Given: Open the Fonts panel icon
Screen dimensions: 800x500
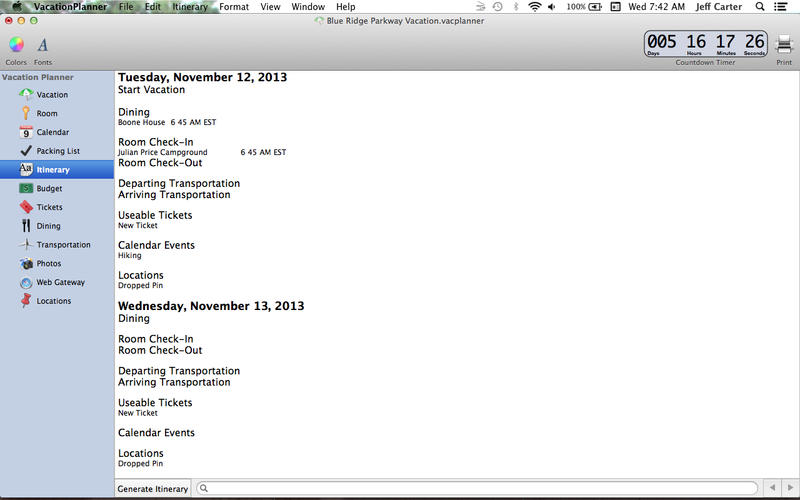Looking at the screenshot, I should tap(43, 45).
